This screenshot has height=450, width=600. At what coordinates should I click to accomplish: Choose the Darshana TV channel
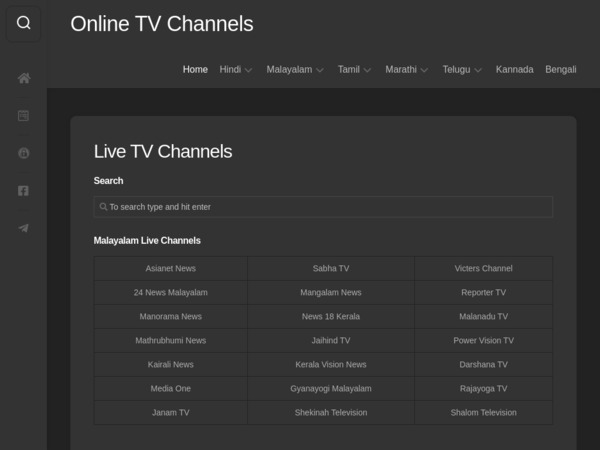tap(484, 364)
